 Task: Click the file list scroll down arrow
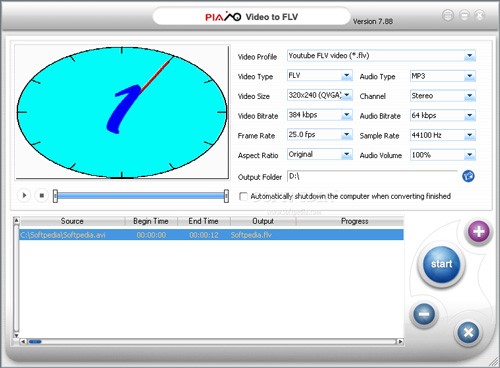click(16, 335)
